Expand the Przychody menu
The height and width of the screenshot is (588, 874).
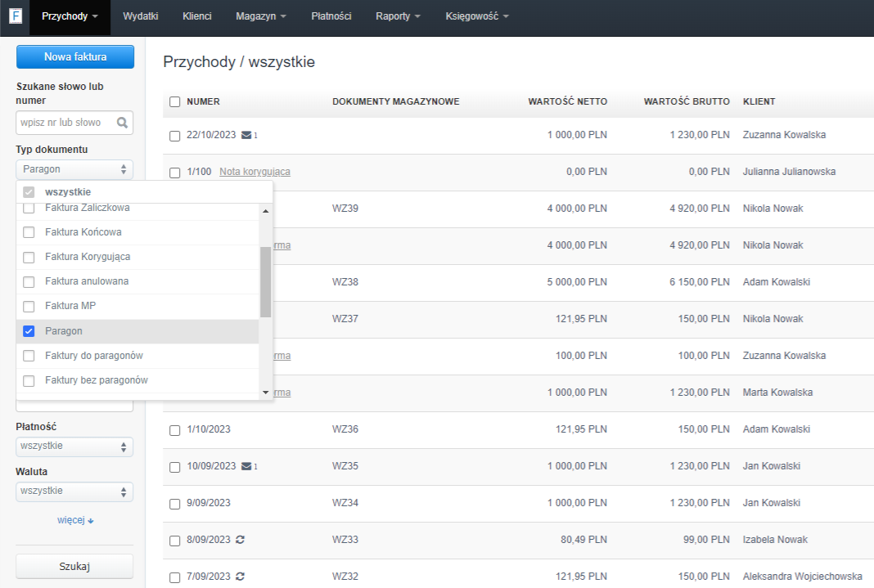point(70,16)
